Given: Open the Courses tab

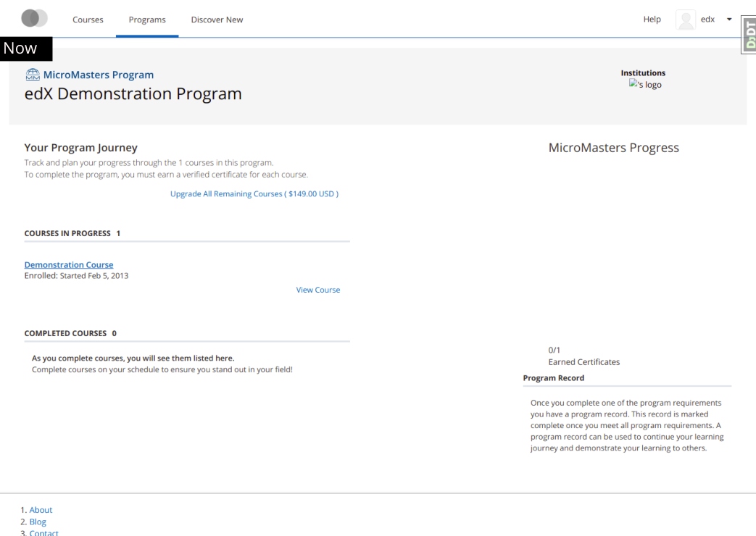Looking at the screenshot, I should pyautogui.click(x=88, y=20).
